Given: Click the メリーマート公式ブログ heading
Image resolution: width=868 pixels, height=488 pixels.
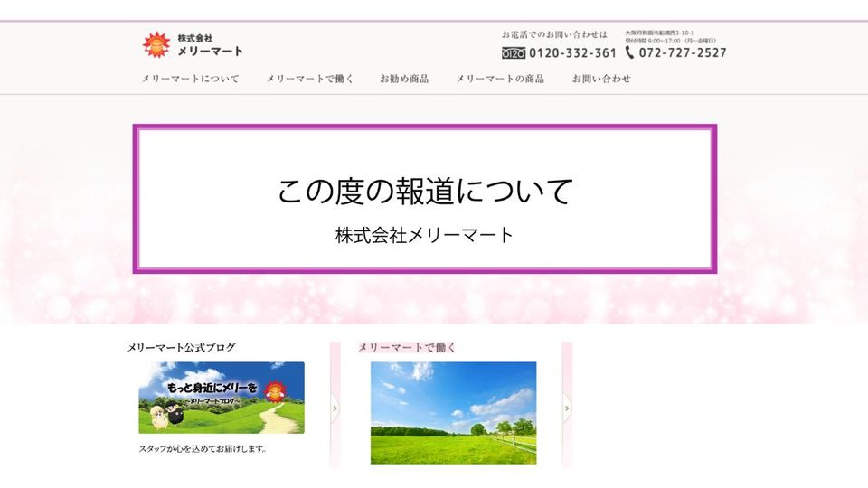Looking at the screenshot, I should [182, 347].
